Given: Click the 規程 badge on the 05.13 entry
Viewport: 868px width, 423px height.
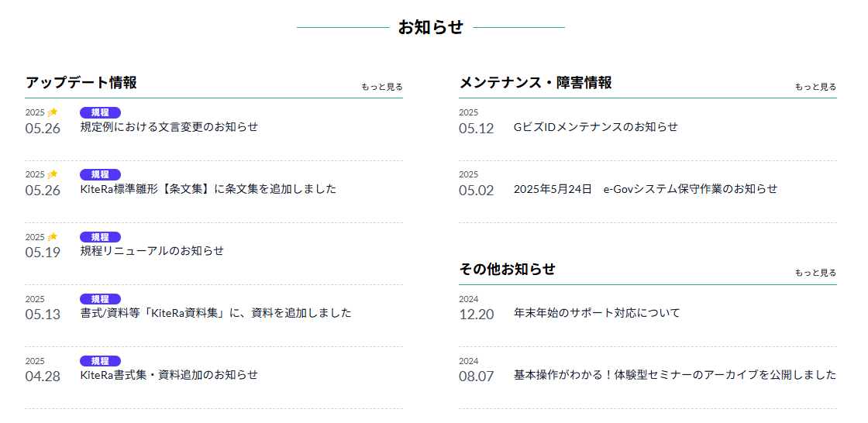Looking at the screenshot, I should 100,299.
